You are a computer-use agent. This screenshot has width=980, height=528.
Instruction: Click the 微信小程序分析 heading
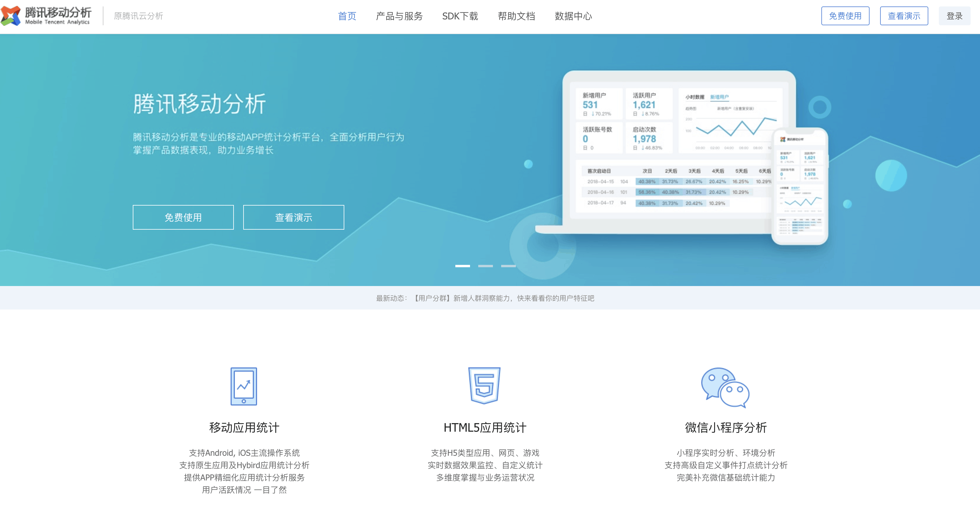(x=726, y=428)
